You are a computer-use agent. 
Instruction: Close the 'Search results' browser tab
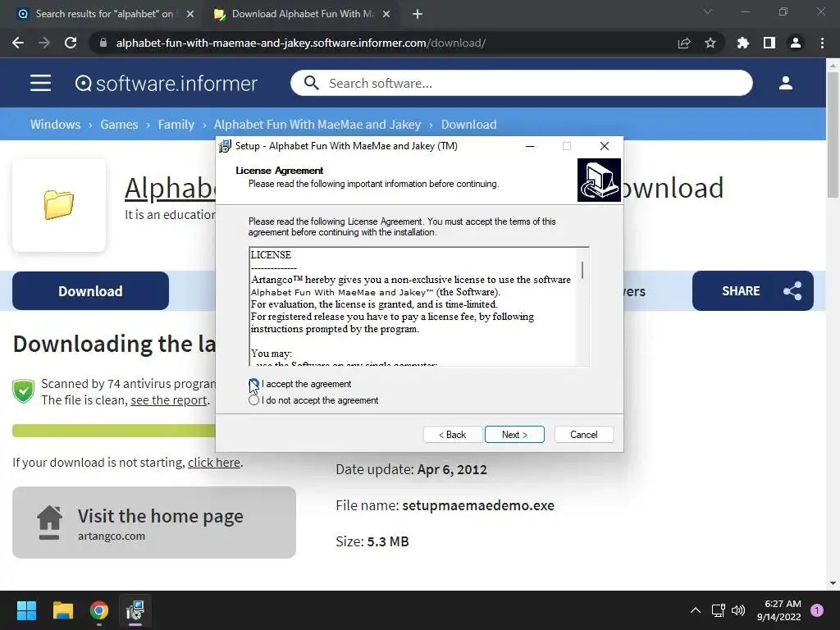tap(190, 15)
